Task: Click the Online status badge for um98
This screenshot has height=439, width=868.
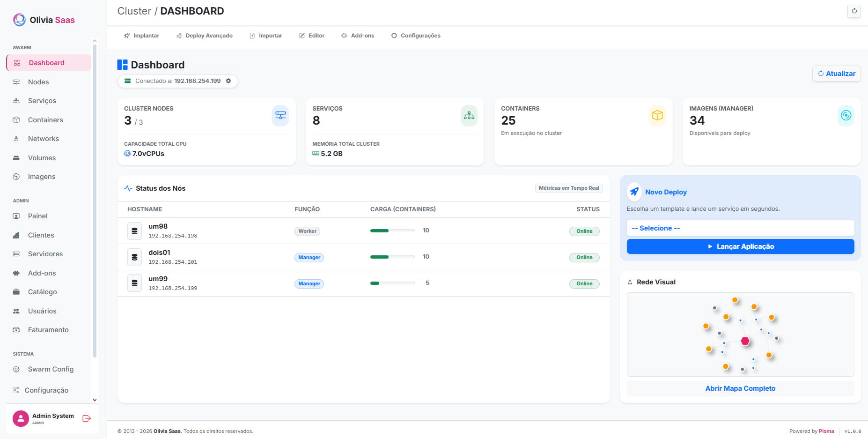Action: click(584, 231)
